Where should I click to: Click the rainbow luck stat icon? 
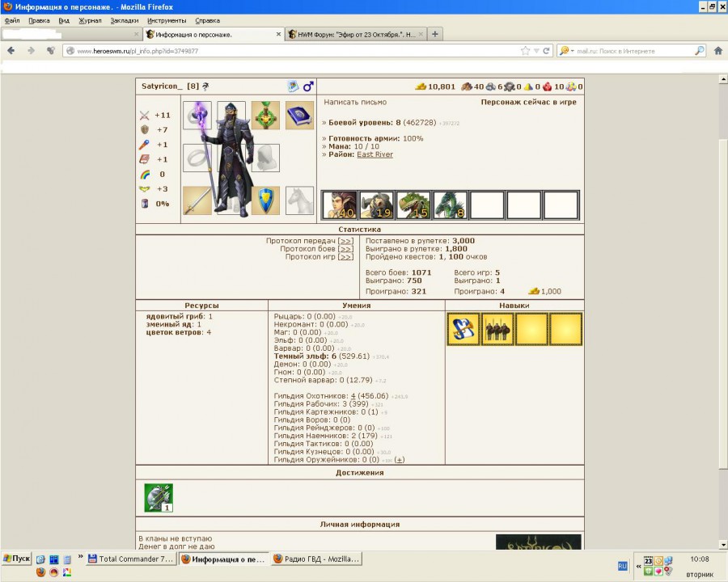[x=145, y=175]
